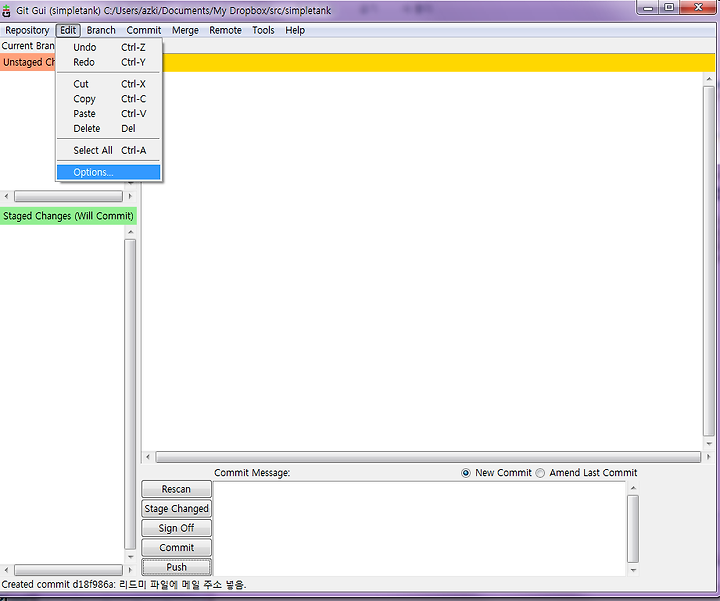Click the Rescan button
720x601 pixels.
(x=176, y=489)
